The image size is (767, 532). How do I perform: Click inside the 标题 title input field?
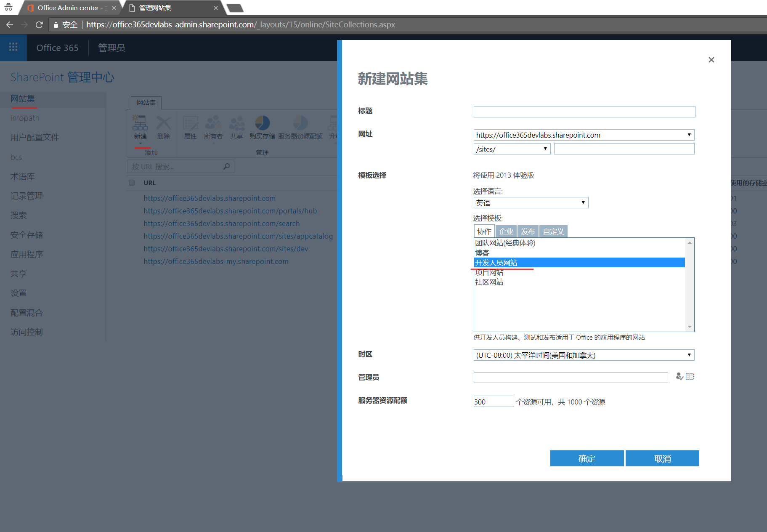pos(583,112)
